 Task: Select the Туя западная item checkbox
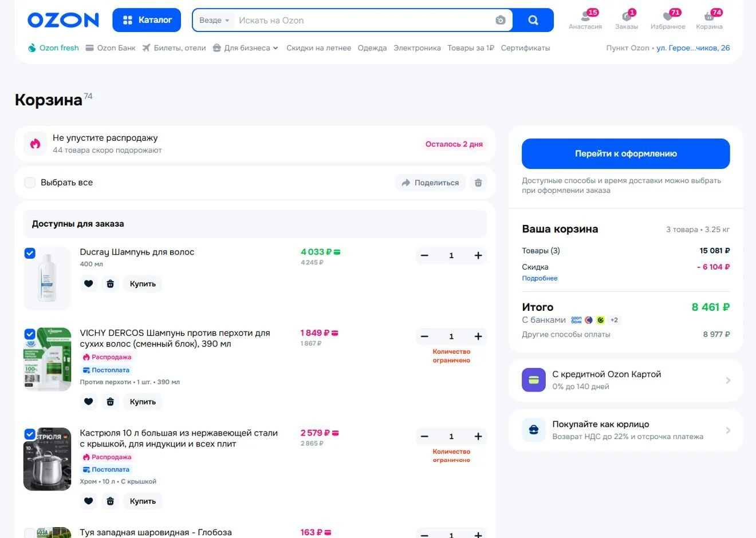point(30,533)
